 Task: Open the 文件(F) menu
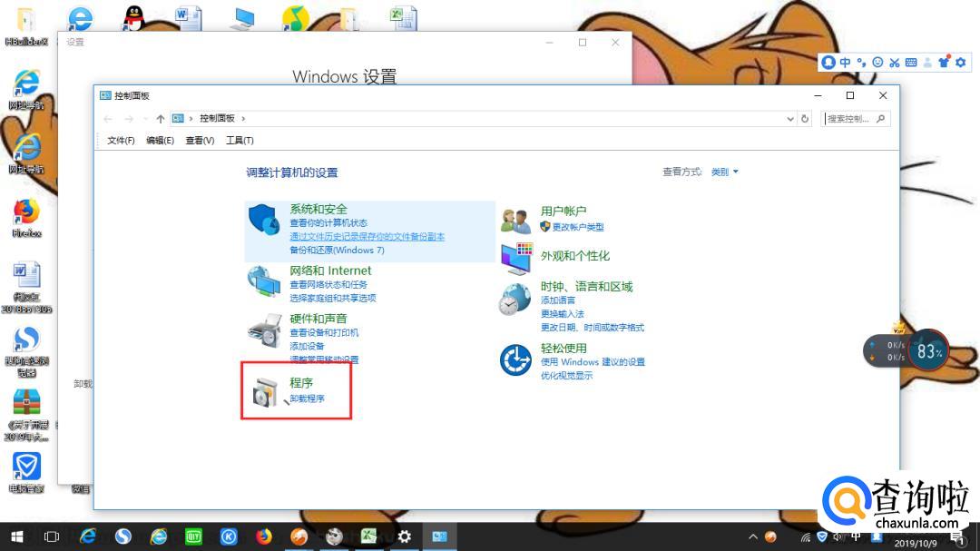tap(121, 141)
